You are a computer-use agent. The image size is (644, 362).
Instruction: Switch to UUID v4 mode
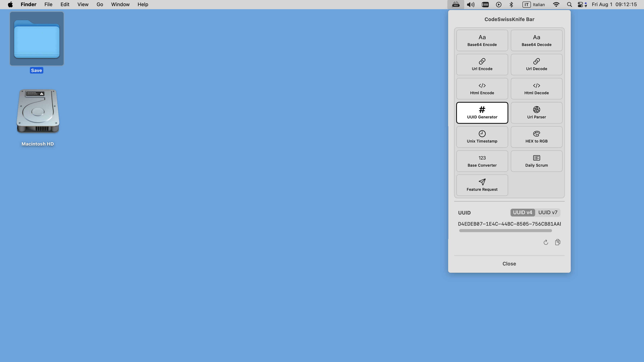point(522,213)
